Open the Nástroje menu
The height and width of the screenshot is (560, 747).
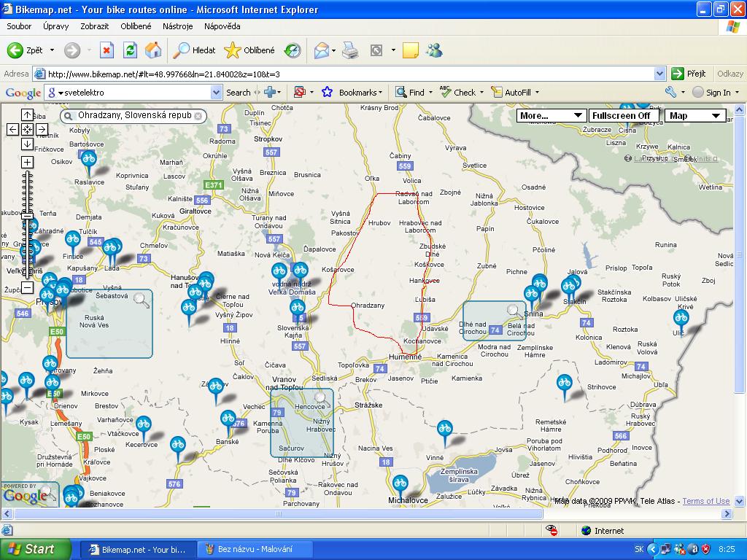coord(177,26)
